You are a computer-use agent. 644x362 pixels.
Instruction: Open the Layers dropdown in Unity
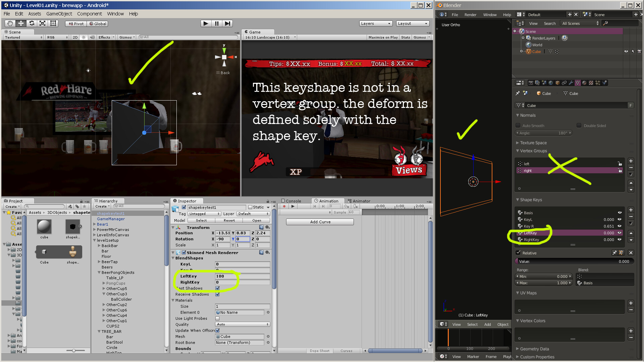(375, 23)
